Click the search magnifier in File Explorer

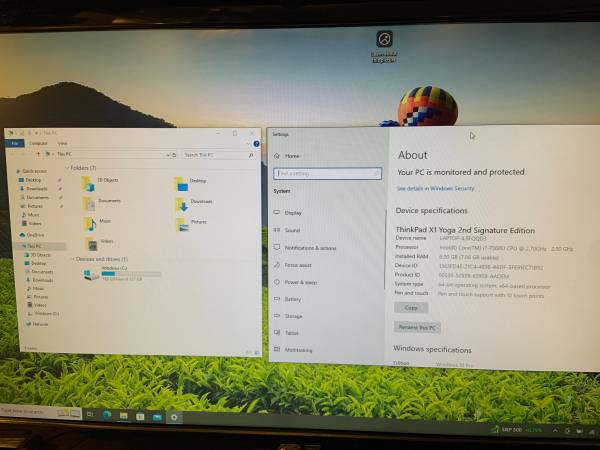click(x=251, y=155)
